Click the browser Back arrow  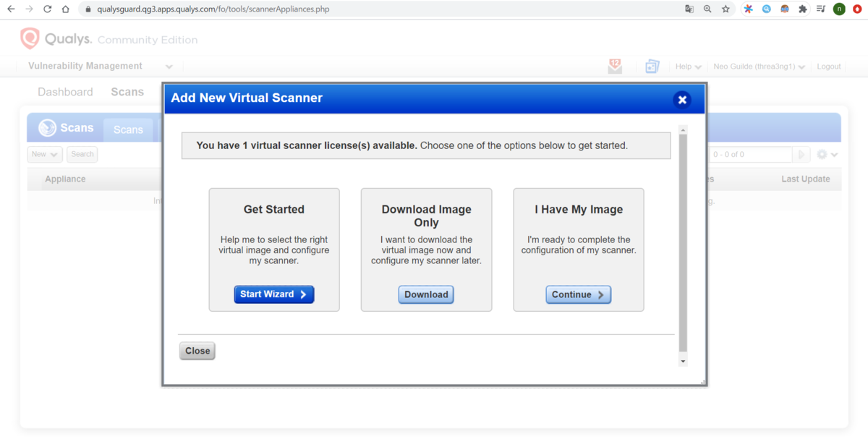11,9
